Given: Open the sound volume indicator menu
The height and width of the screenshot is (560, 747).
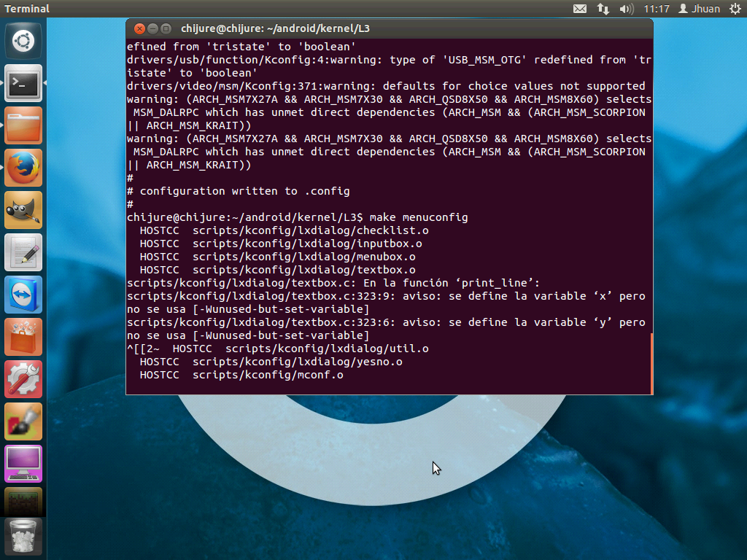Looking at the screenshot, I should point(627,8).
